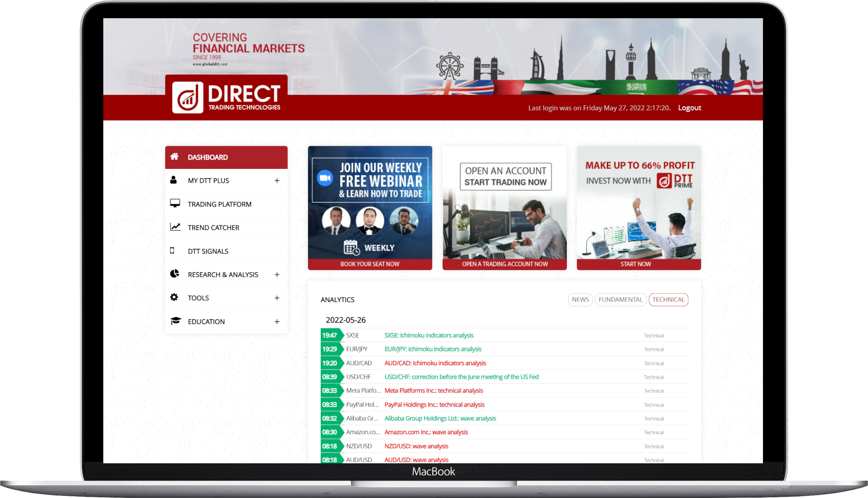The width and height of the screenshot is (868, 498).
Task: Click the DTT Signals phone icon
Action: tap(172, 251)
